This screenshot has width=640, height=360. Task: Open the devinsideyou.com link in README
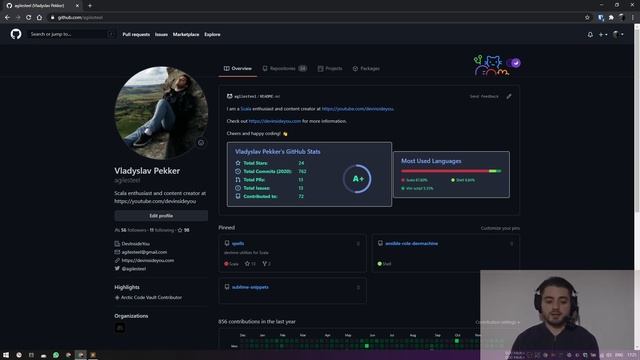pos(275,121)
